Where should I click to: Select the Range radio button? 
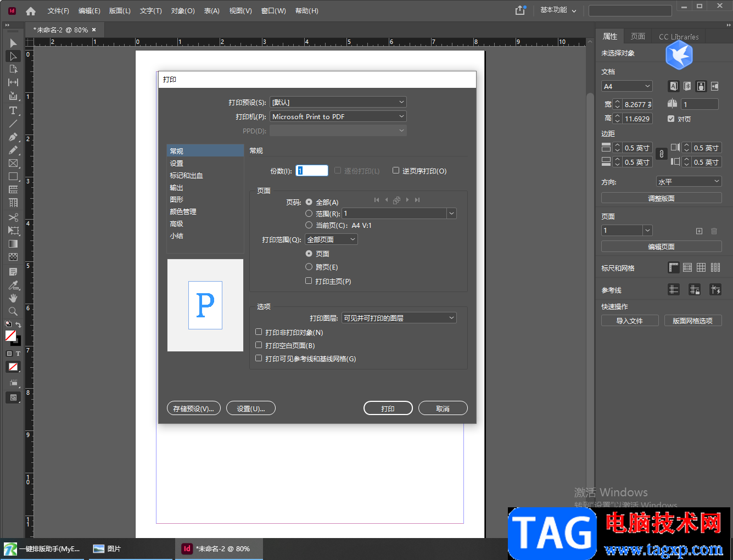coord(309,214)
